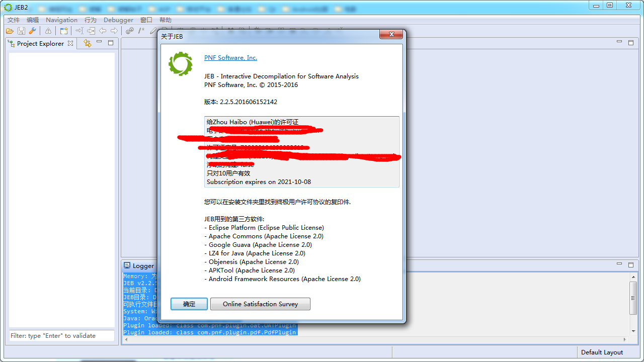Maximize the central editor area
The image size is (644, 362).
[x=631, y=43]
